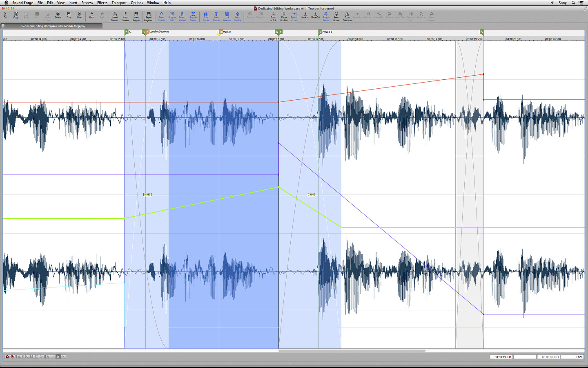
Task: Click the Phrase B region marker
Action: point(327,31)
